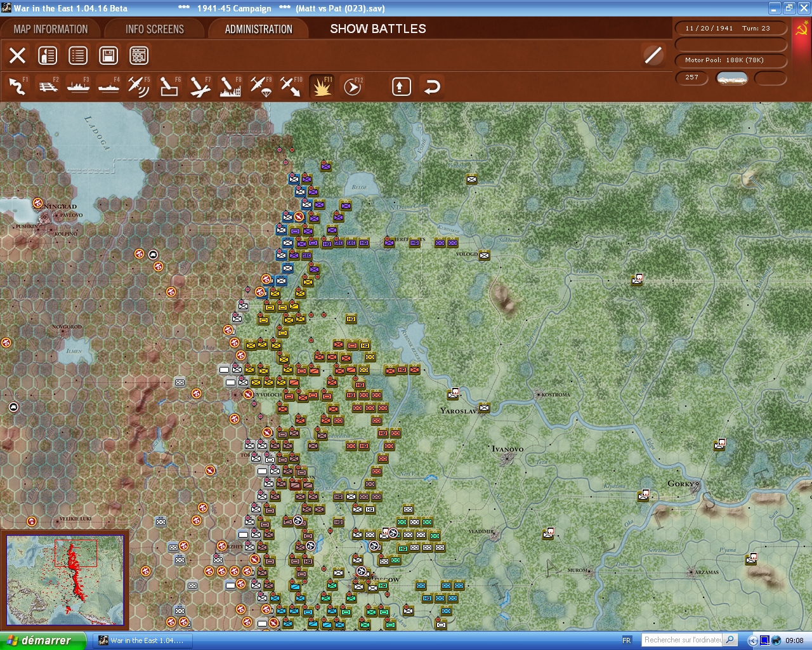The image size is (812, 650).
Task: Click the diagonal slash toggle button
Action: pos(653,56)
